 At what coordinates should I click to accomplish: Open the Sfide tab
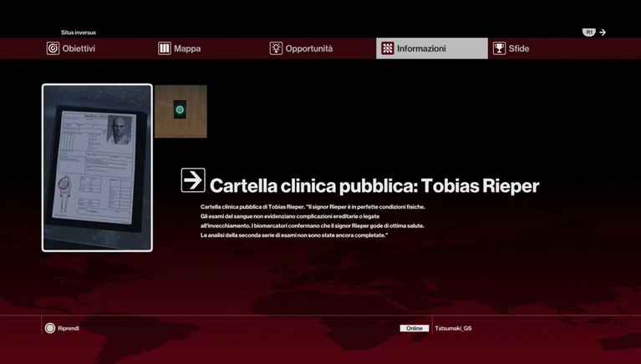coord(519,48)
